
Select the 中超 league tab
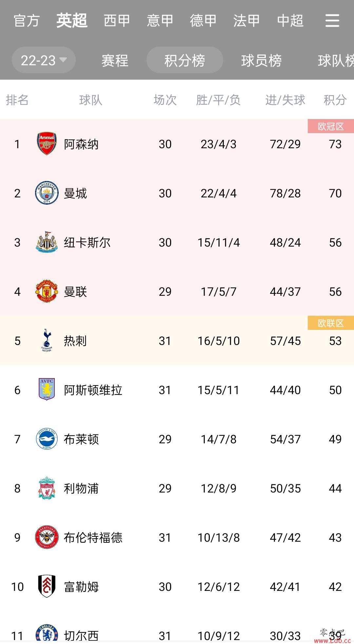tap(290, 21)
